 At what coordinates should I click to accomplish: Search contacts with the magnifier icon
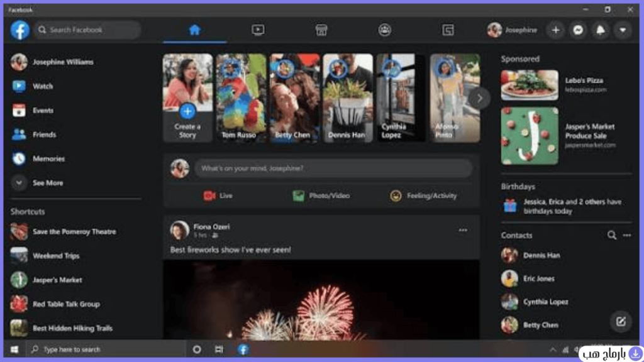pos(611,235)
